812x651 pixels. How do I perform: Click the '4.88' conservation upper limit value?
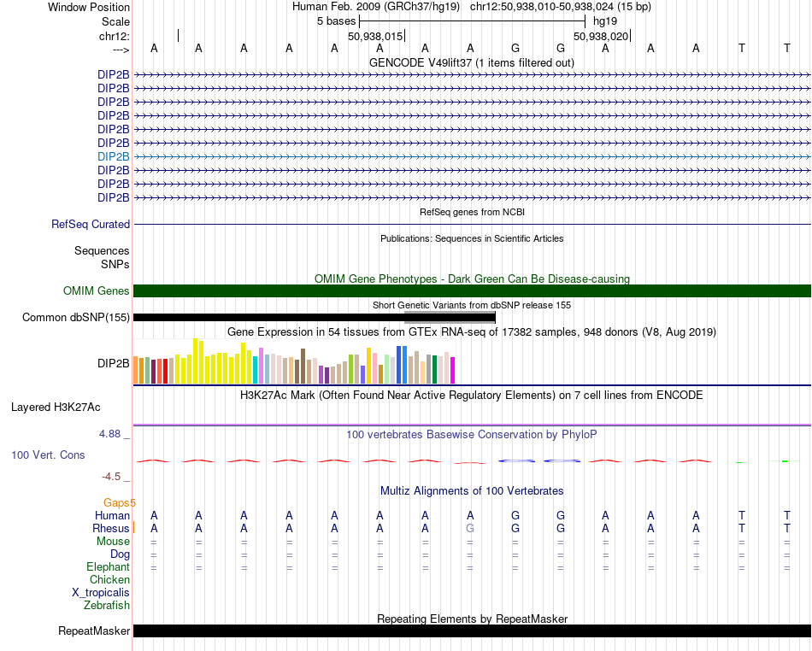109,434
